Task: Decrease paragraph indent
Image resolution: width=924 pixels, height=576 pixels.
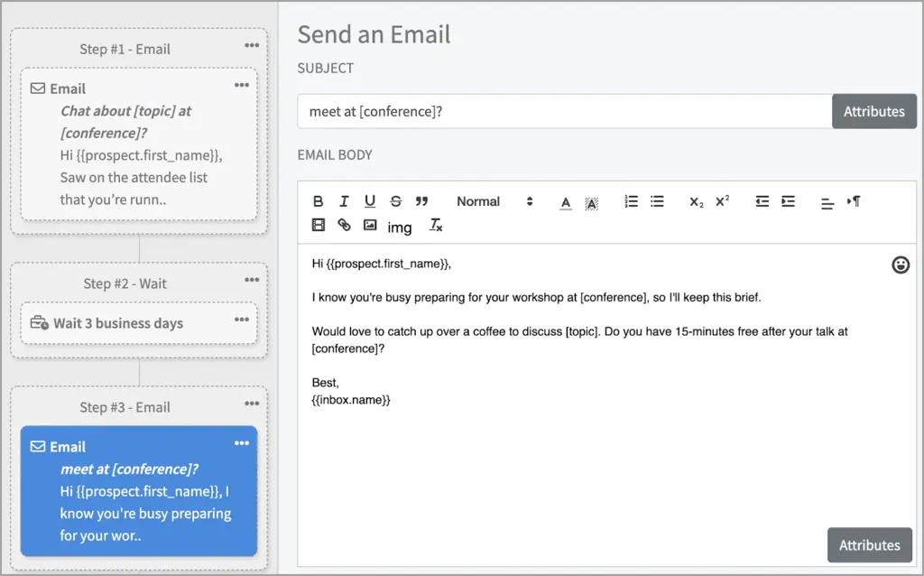Action: tap(762, 201)
